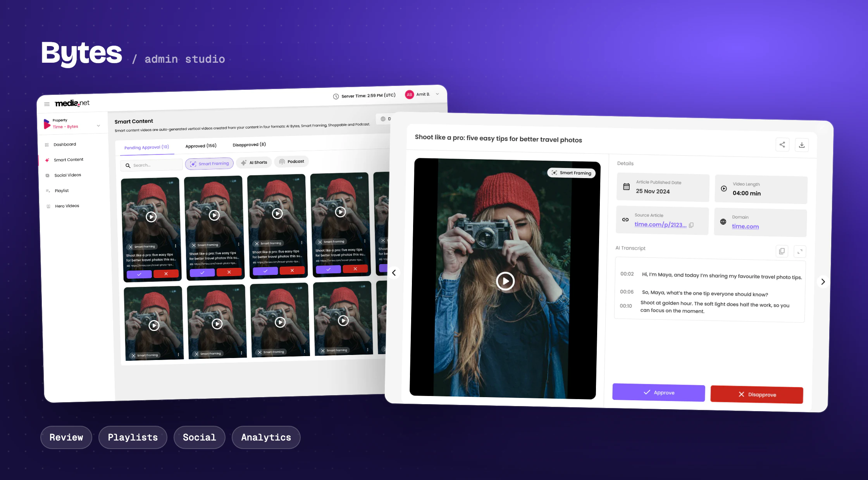The height and width of the screenshot is (480, 868).
Task: Open Social Videos in the sidebar
Action: pyautogui.click(x=67, y=175)
